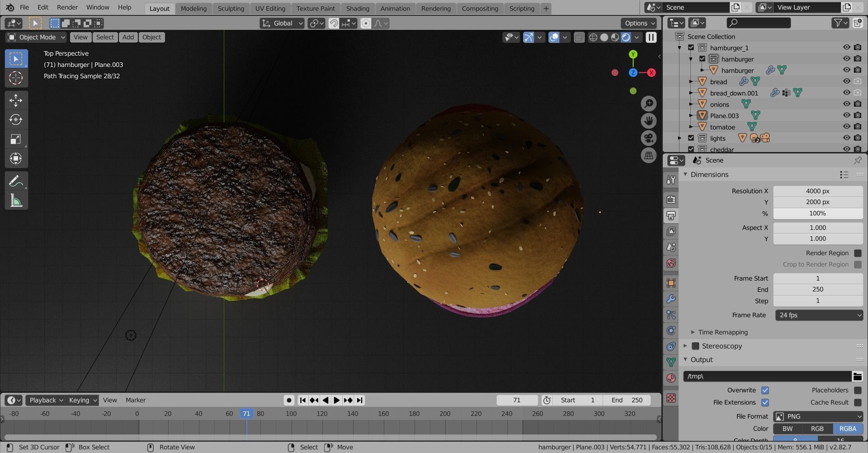This screenshot has height=453, width=868.
Task: Open the Frame Rate 24 fps dropdown
Action: [x=819, y=315]
